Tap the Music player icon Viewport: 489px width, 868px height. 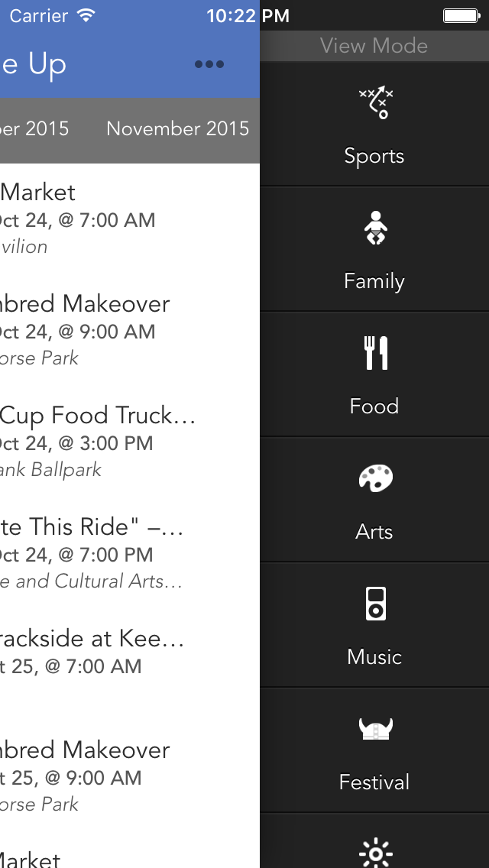tap(375, 604)
